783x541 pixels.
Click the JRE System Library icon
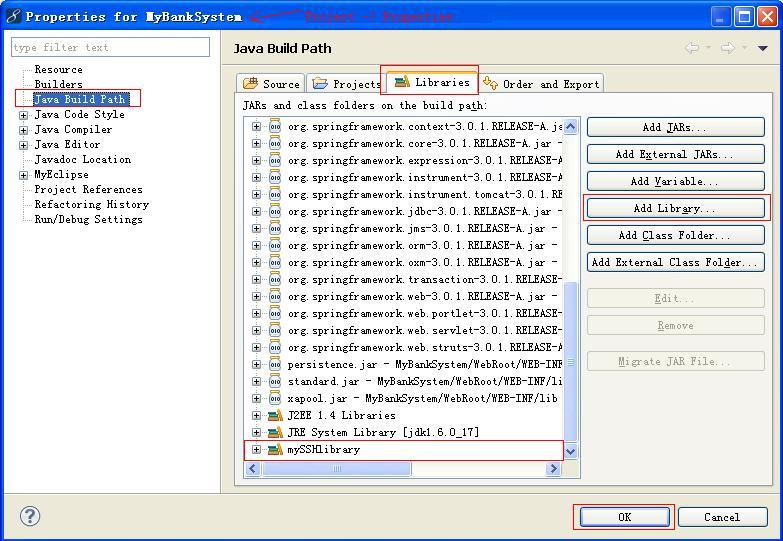(x=275, y=432)
